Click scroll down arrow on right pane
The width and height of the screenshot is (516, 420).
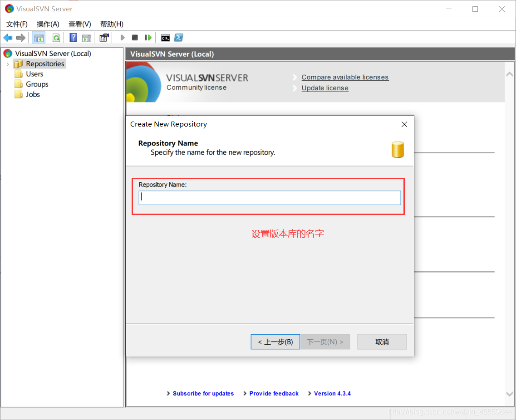(509, 394)
